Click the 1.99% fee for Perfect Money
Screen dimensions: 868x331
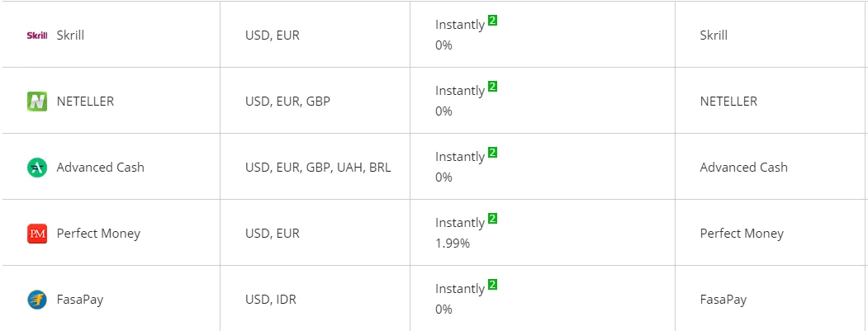click(453, 243)
